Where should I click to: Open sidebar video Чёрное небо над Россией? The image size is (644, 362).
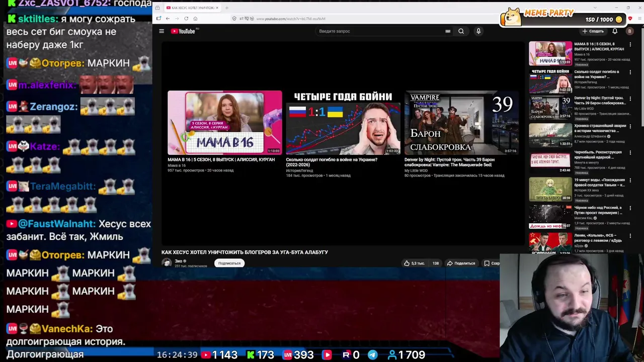598,210
